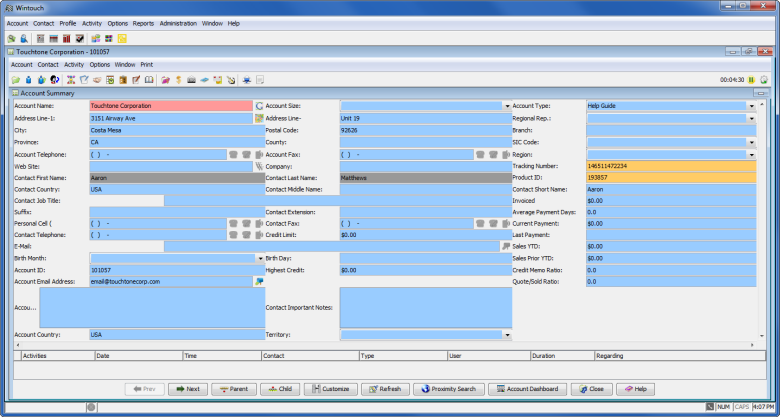This screenshot has height=417, width=780.
Task: Click the CAPS indicator in status bar
Action: coord(742,407)
